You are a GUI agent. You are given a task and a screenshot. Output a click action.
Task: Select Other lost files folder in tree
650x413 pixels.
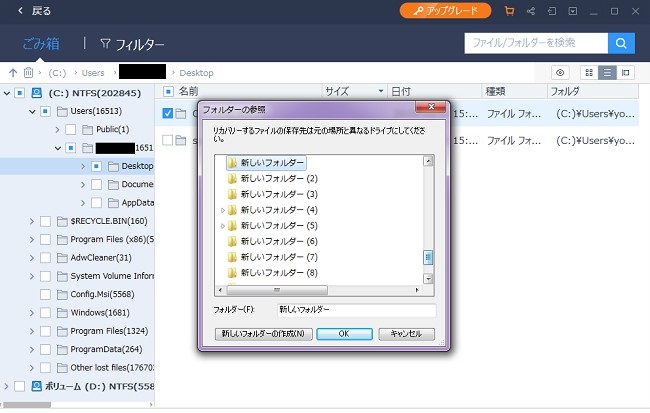[112, 368]
